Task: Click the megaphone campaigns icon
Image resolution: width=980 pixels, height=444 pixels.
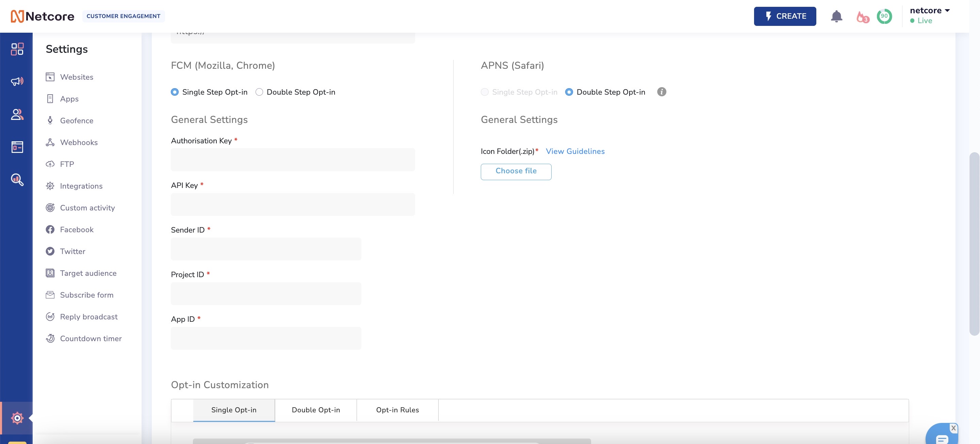Action: coord(17,81)
